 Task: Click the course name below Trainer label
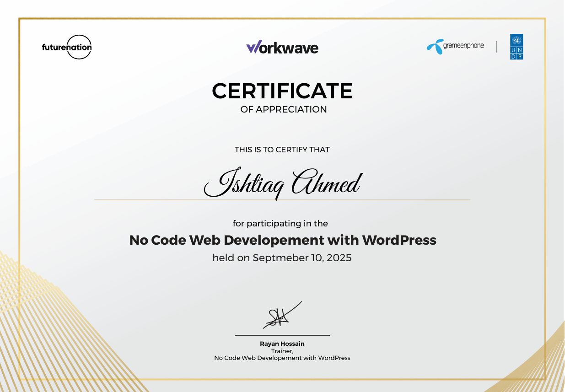coord(282,358)
